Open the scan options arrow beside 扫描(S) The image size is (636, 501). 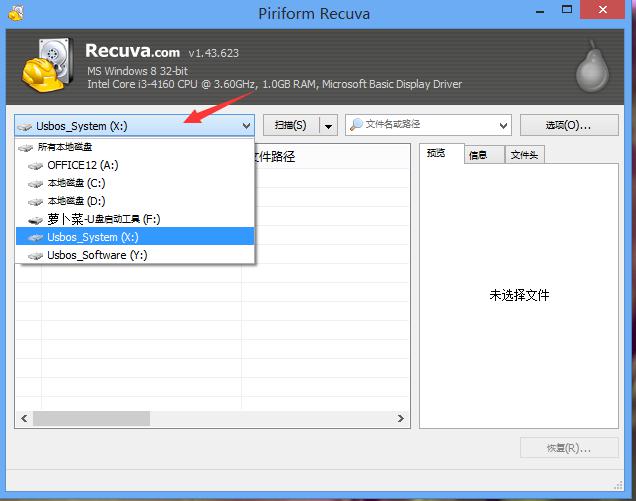tap(329, 126)
